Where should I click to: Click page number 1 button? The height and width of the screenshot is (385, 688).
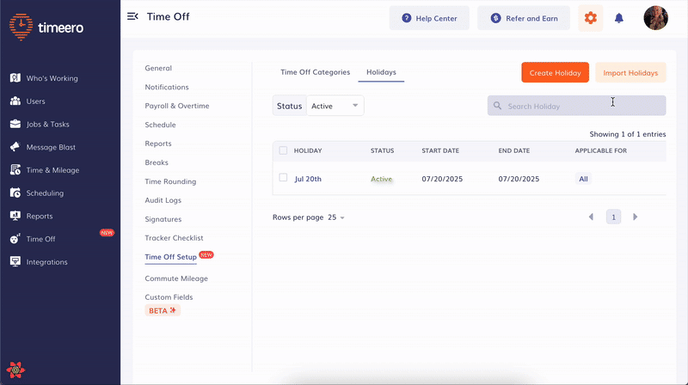click(613, 217)
